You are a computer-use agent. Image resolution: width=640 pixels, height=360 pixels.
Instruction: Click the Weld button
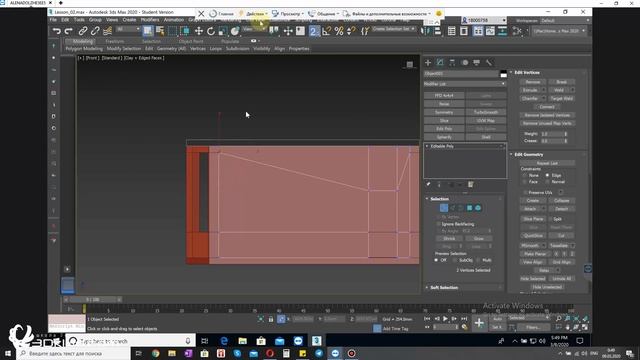click(x=559, y=90)
